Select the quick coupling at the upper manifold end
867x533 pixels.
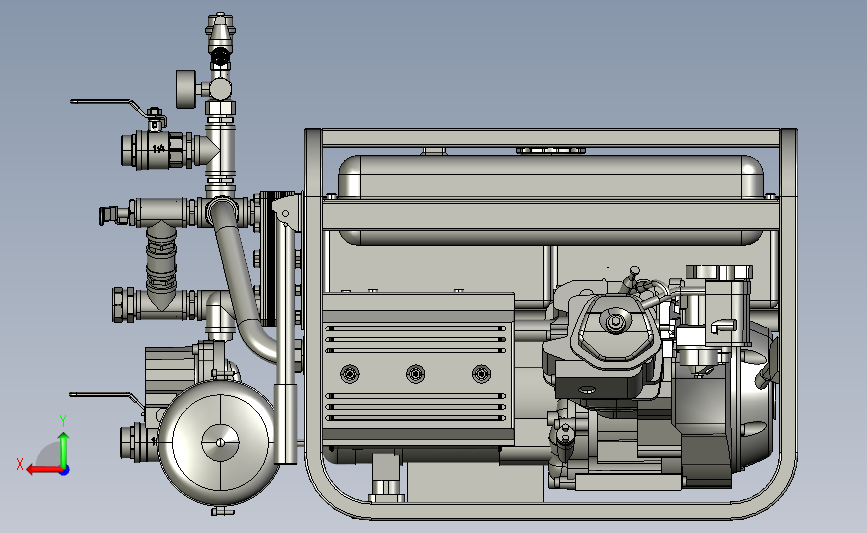113,215
